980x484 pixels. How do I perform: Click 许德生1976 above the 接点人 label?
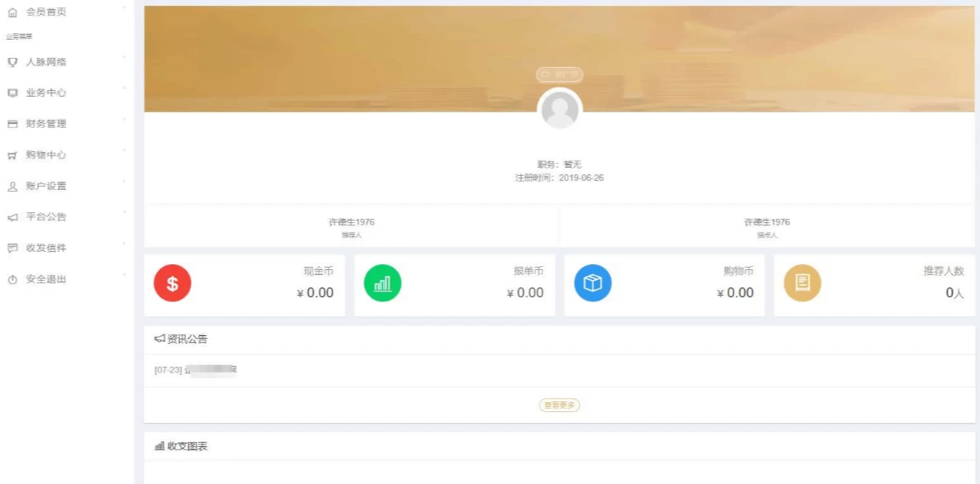767,222
